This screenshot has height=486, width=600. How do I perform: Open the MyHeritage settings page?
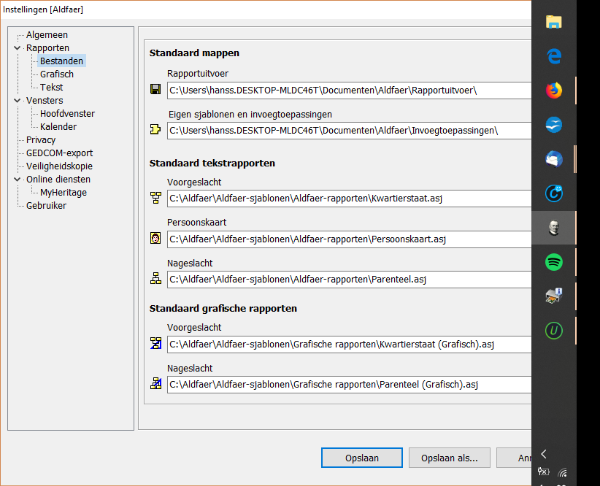[x=64, y=192]
